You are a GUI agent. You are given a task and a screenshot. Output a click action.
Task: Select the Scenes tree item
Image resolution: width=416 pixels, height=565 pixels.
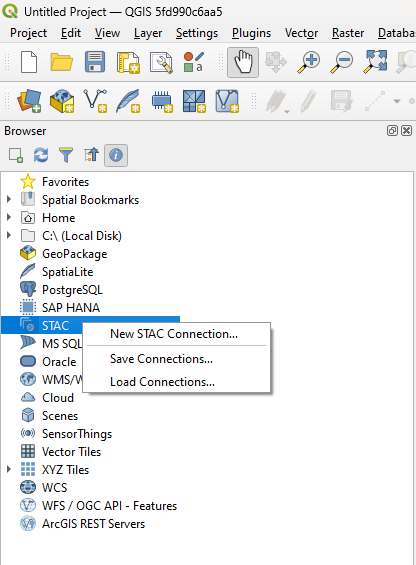click(60, 415)
